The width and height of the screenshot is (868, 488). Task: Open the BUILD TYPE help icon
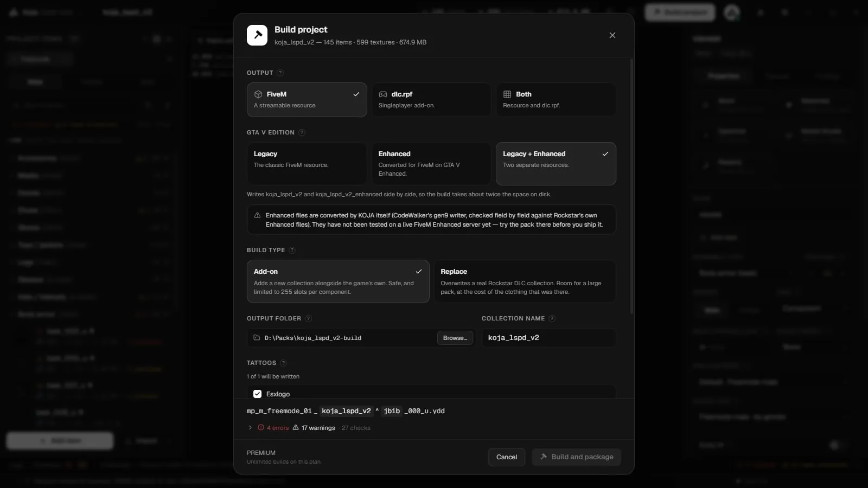pyautogui.click(x=292, y=250)
